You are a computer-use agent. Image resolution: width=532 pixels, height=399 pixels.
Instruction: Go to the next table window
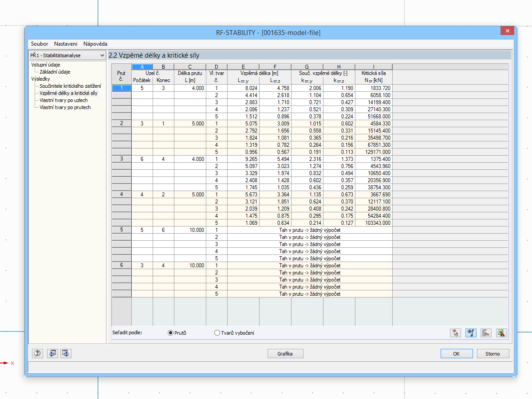66,353
